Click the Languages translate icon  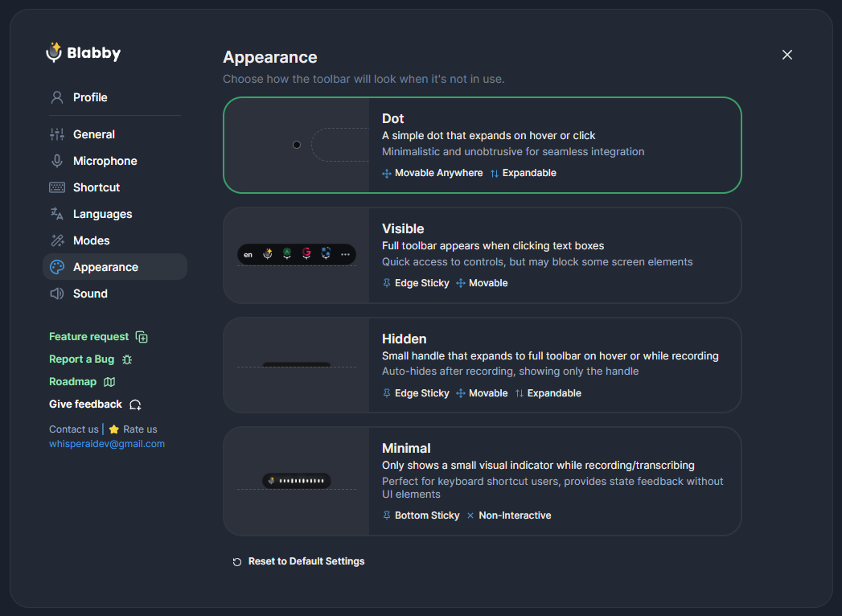point(57,214)
